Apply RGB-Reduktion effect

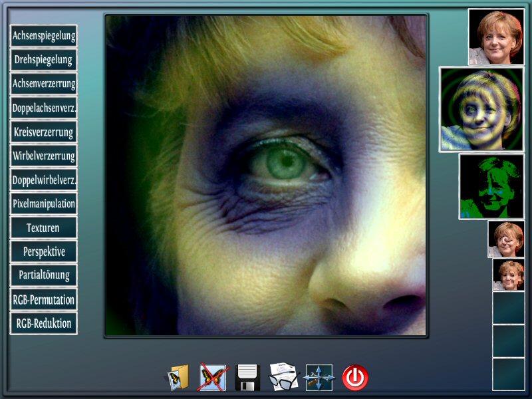(44, 323)
